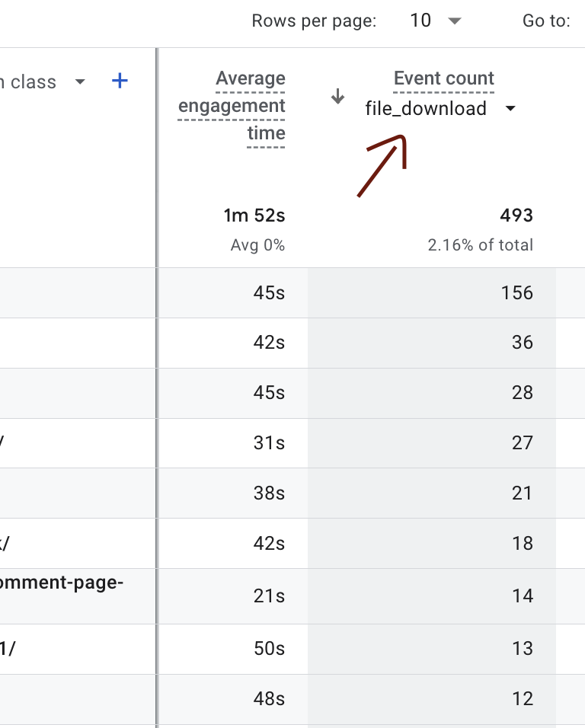Viewport: 585px width, 728px height.
Task: Click the 21s engagement time cell
Action: [x=269, y=596]
